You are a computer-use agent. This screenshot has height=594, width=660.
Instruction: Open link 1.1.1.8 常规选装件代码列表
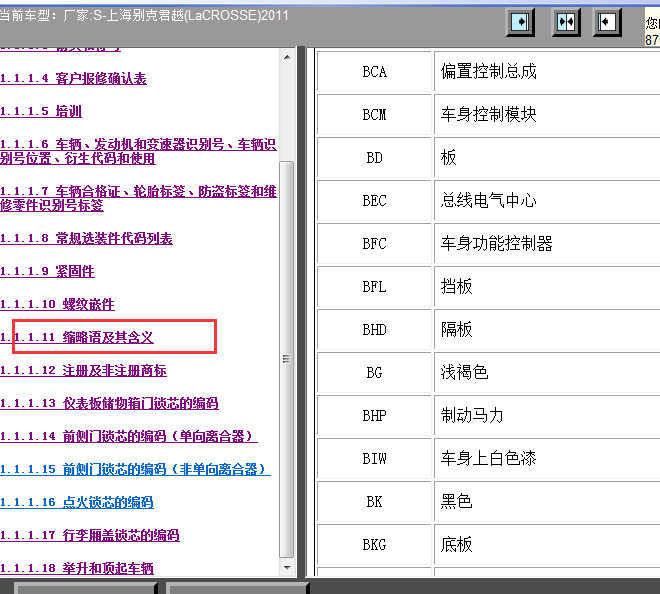point(86,239)
